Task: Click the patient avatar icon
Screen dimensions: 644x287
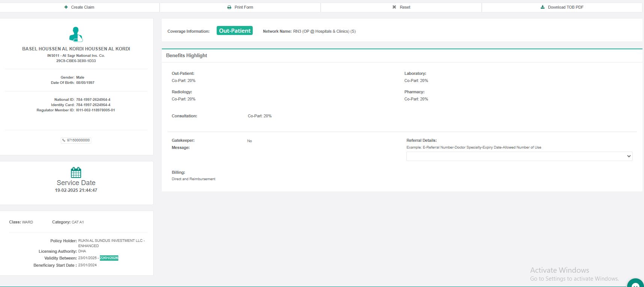Action: pyautogui.click(x=76, y=34)
